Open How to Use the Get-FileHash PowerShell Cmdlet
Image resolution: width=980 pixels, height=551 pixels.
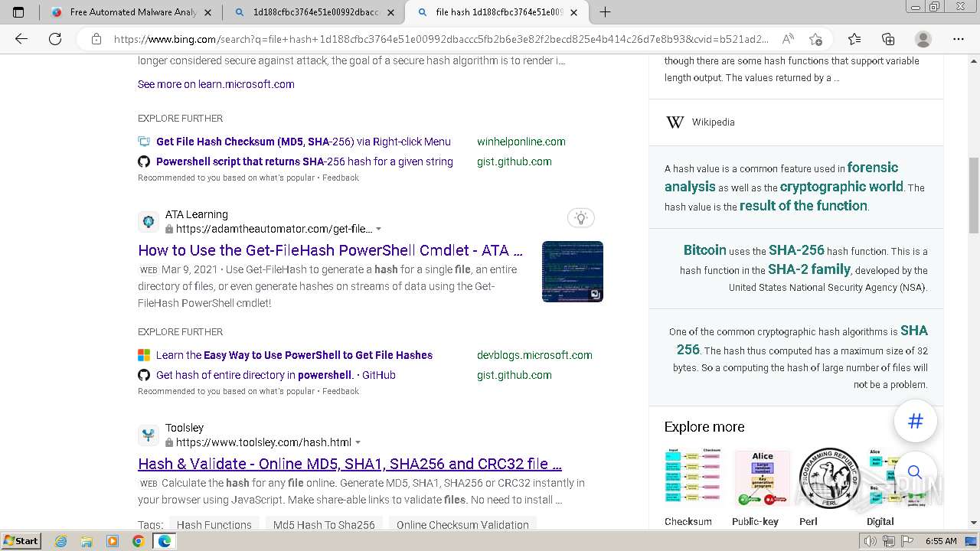pyautogui.click(x=330, y=250)
